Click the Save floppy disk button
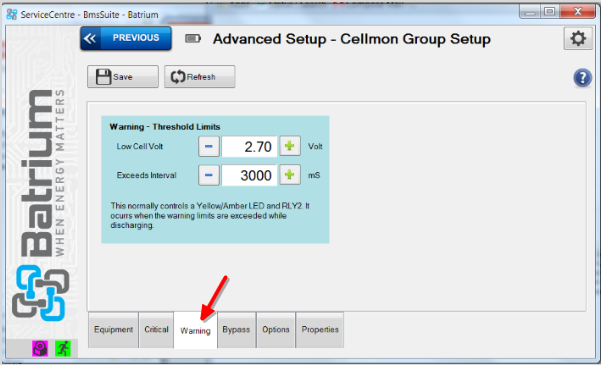601x365 pixels. (x=123, y=77)
